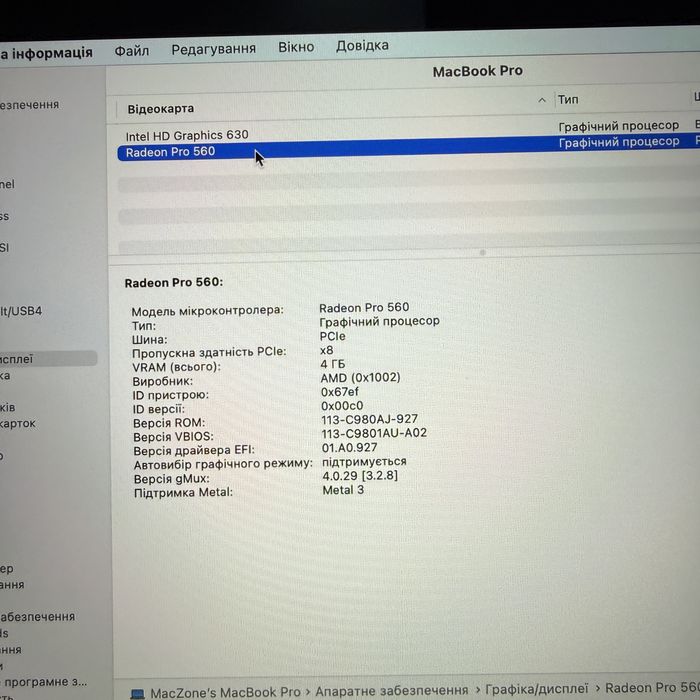Open the Файл menu
700x700 pixels.
click(132, 51)
